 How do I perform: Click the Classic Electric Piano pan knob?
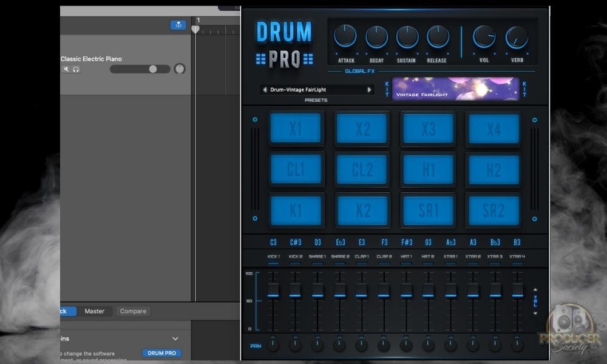[180, 69]
